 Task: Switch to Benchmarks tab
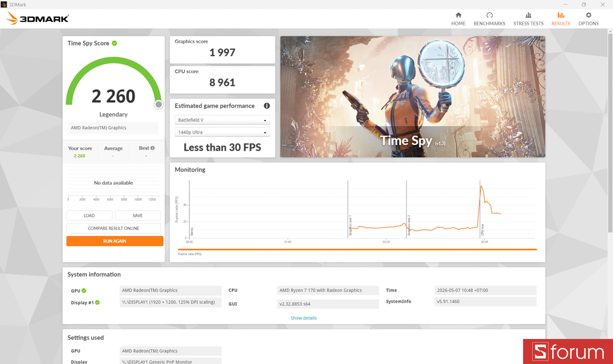(x=489, y=19)
